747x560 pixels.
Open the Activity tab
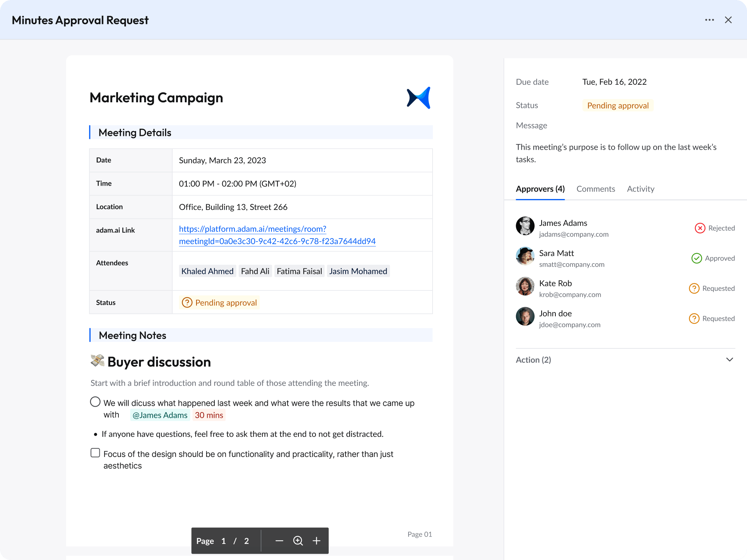640,189
